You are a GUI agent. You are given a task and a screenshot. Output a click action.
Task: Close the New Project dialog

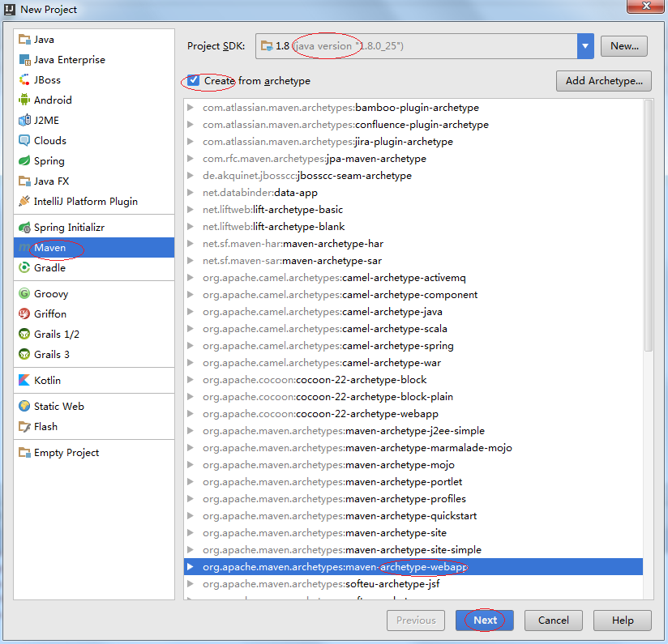[646, 6]
